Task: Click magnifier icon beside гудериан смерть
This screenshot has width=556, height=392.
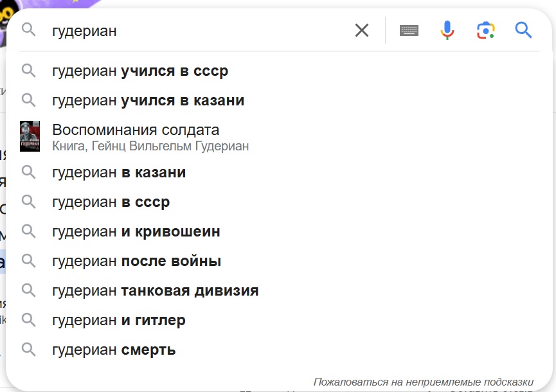Action: [x=29, y=350]
